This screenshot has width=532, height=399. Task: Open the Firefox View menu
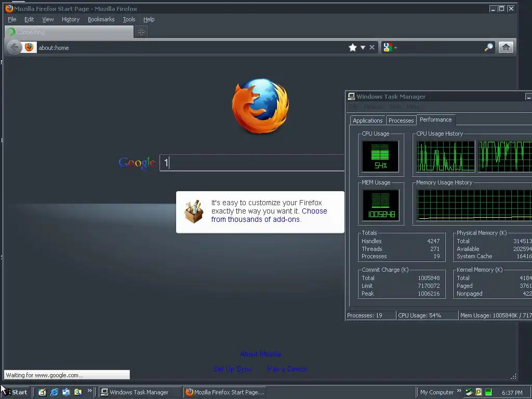48,19
